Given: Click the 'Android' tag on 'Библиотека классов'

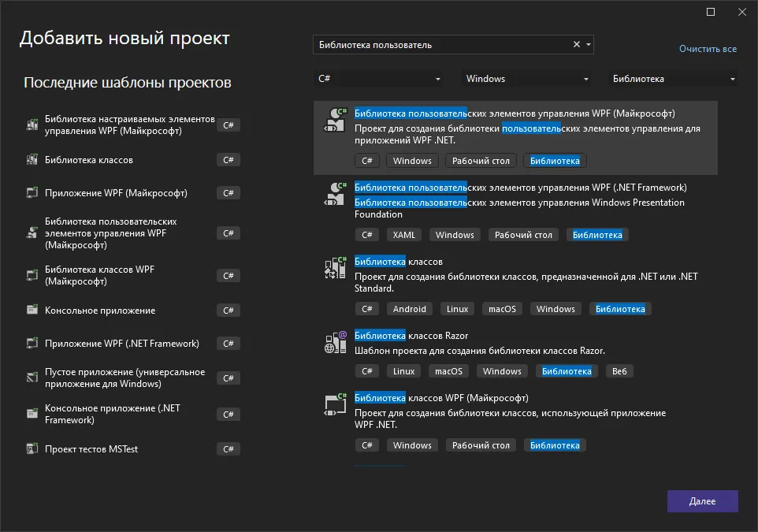Looking at the screenshot, I should [x=410, y=309].
